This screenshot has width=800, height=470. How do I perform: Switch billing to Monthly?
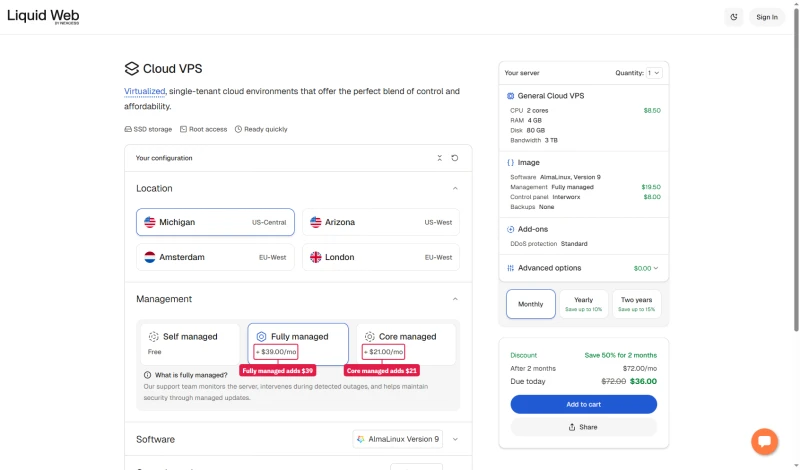(x=531, y=304)
